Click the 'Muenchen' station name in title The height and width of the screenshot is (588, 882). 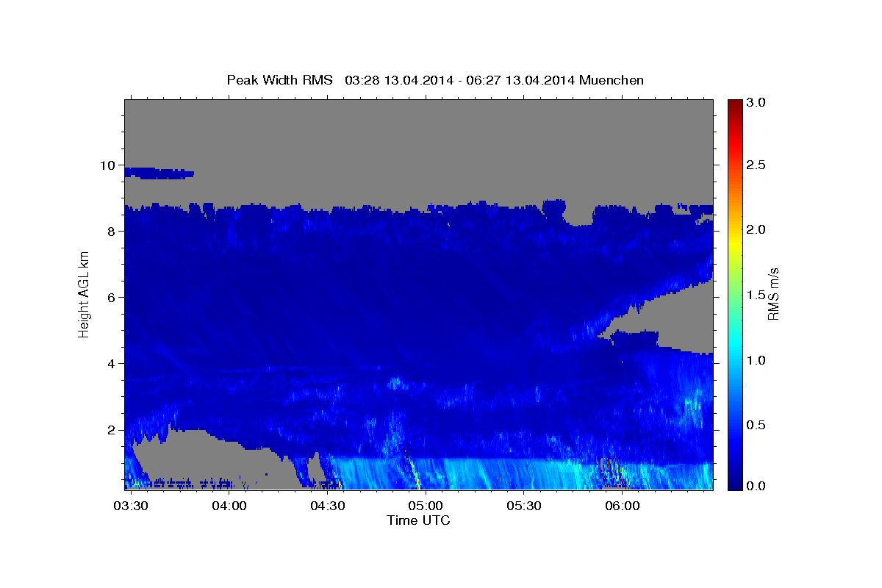[612, 80]
